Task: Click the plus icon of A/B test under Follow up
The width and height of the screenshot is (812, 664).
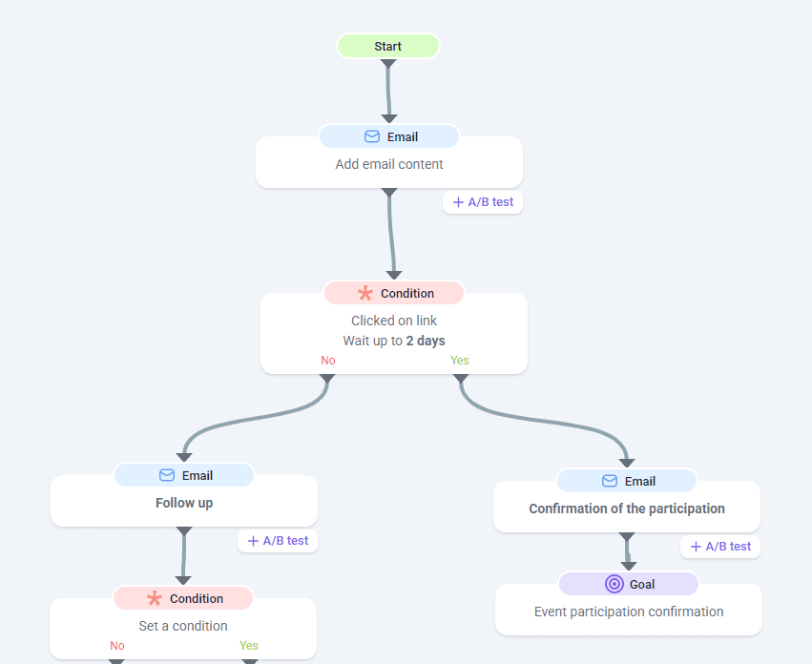Action: pos(253,541)
